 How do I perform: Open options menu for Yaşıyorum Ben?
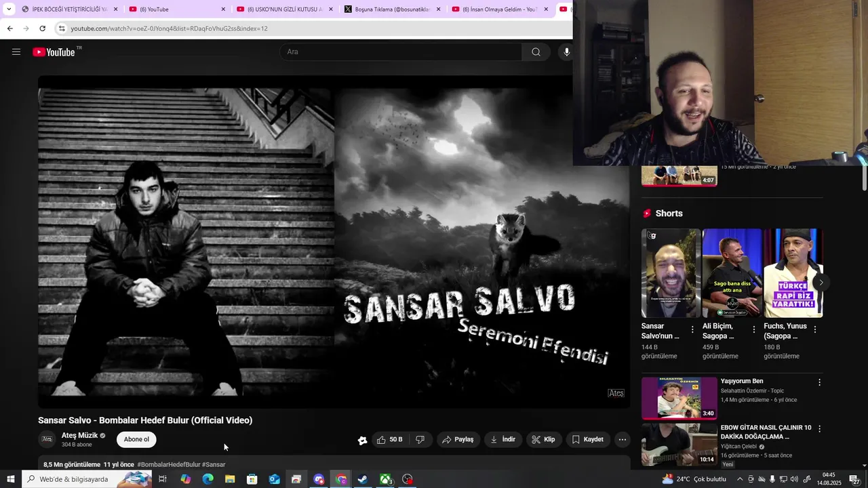point(819,382)
